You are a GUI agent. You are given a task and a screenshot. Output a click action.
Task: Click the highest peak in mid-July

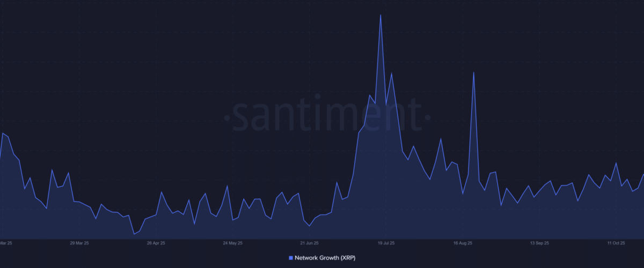tap(380, 15)
